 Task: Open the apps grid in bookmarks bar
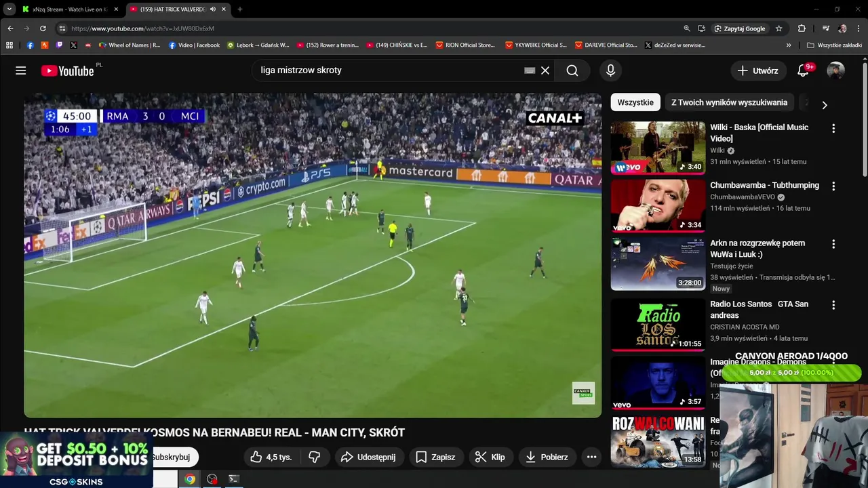click(x=9, y=45)
